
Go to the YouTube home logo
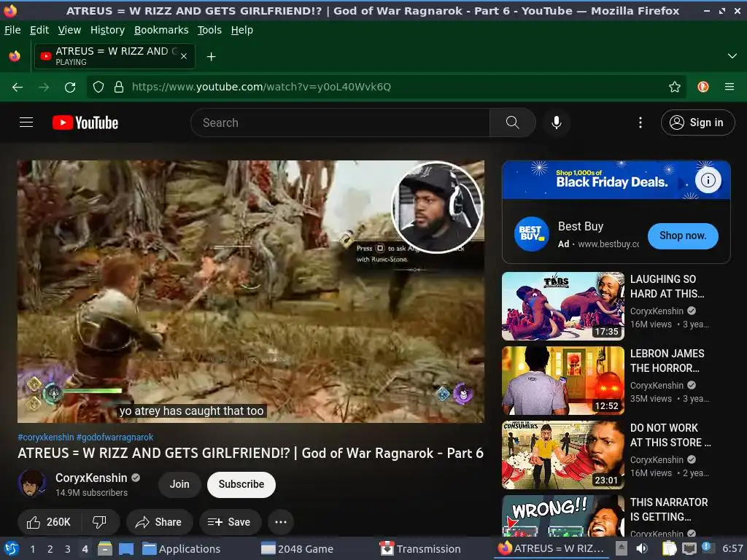point(85,122)
